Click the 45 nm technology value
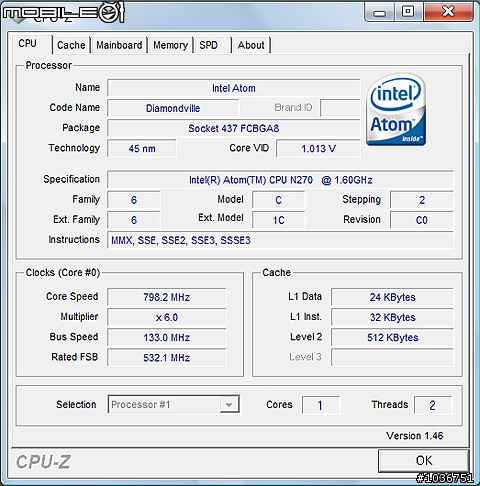The height and width of the screenshot is (486, 480). click(x=142, y=148)
